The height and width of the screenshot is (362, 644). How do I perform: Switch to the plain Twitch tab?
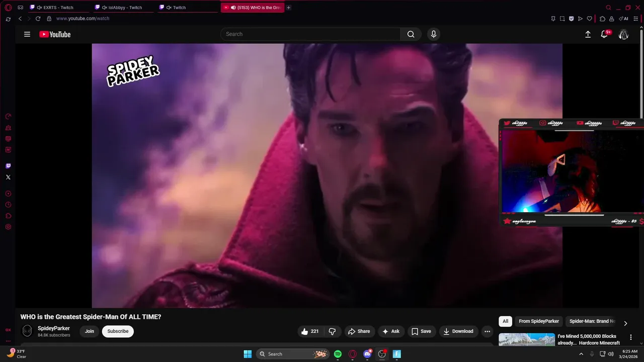187,8
